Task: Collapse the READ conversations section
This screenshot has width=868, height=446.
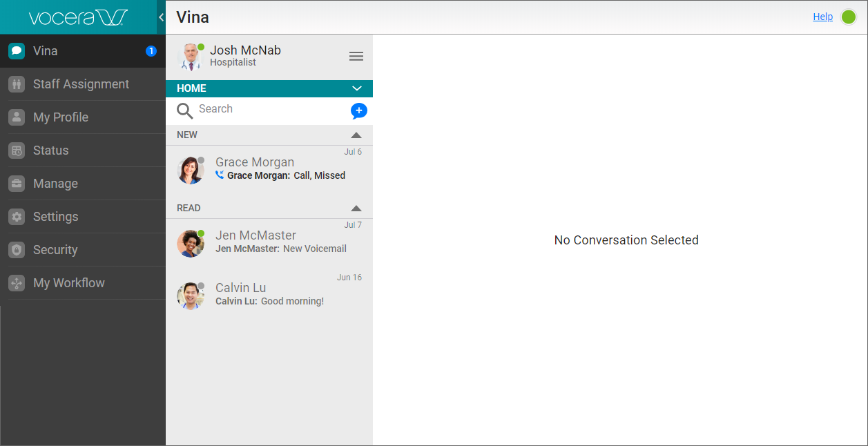Action: pos(356,209)
